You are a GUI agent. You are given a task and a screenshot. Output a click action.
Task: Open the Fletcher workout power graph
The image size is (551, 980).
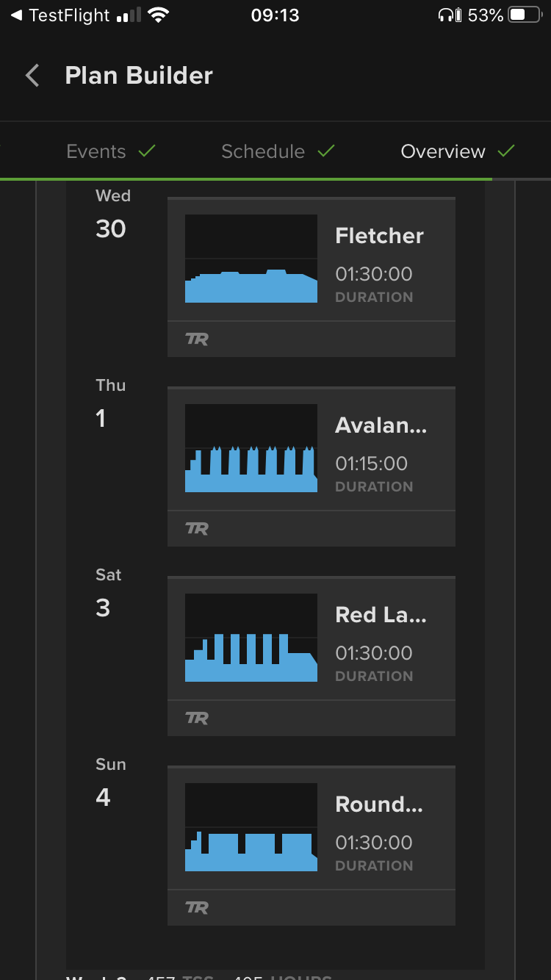(x=251, y=259)
